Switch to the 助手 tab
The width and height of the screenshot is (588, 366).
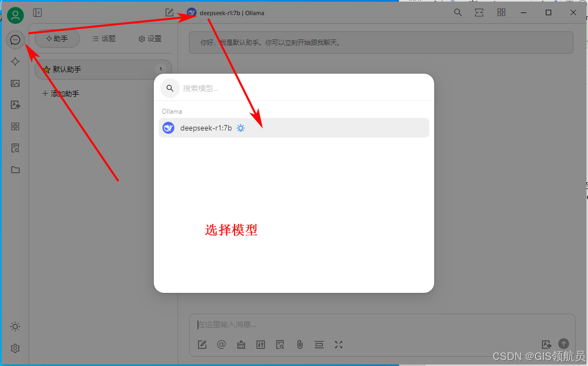(x=57, y=38)
